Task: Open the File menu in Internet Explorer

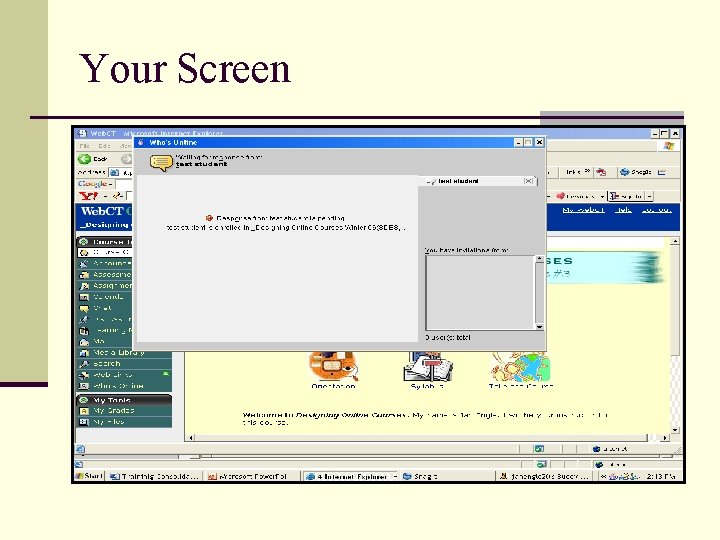Action: (x=85, y=146)
